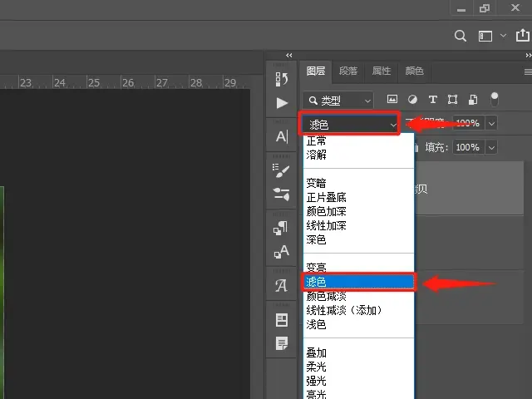532x399 pixels.
Task: Open the Actions panel play icon
Action: coord(282,103)
